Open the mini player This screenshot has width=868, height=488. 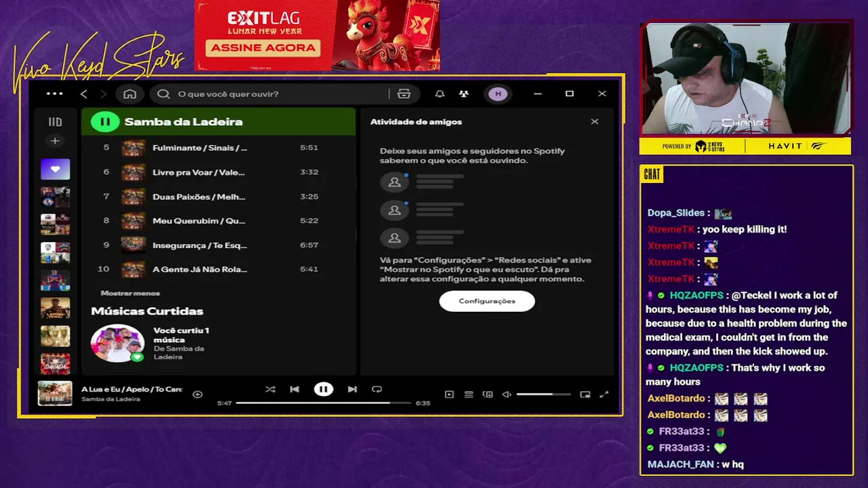[x=585, y=394]
